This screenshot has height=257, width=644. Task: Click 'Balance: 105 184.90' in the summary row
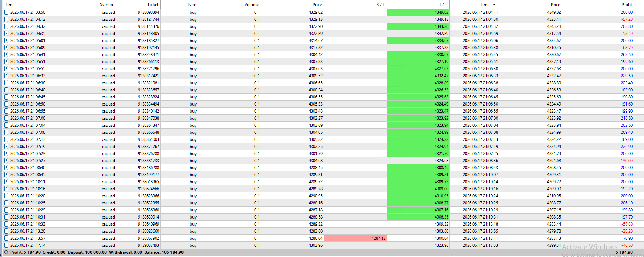point(164,252)
